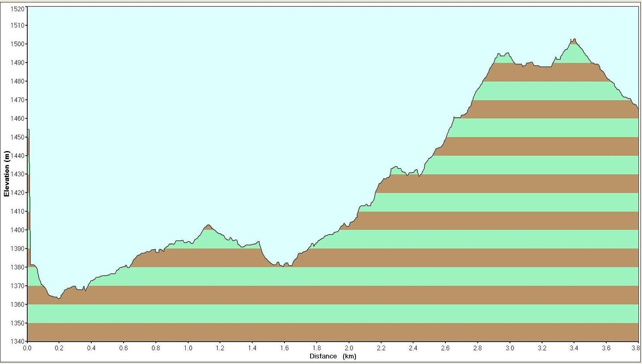Select the 1460 elevation axis label

click(17, 118)
